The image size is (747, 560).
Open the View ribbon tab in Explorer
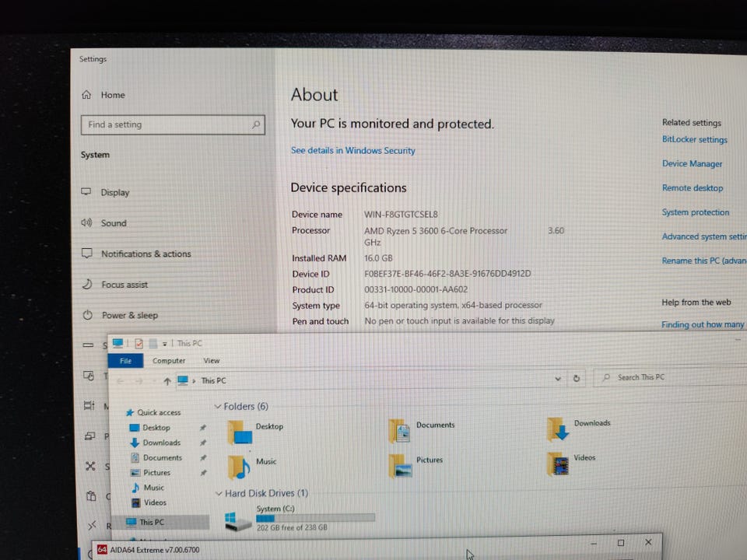212,361
